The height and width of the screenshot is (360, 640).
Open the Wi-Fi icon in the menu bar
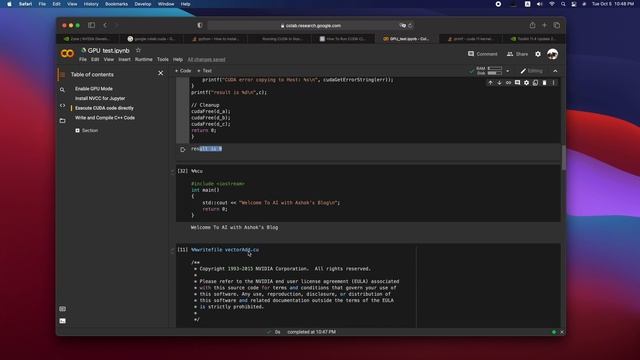[551, 4]
